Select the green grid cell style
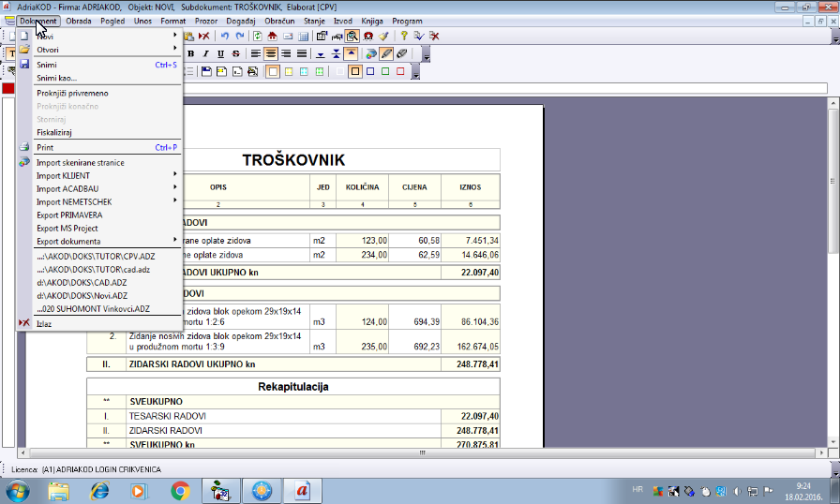The width and height of the screenshot is (840, 504). click(320, 71)
